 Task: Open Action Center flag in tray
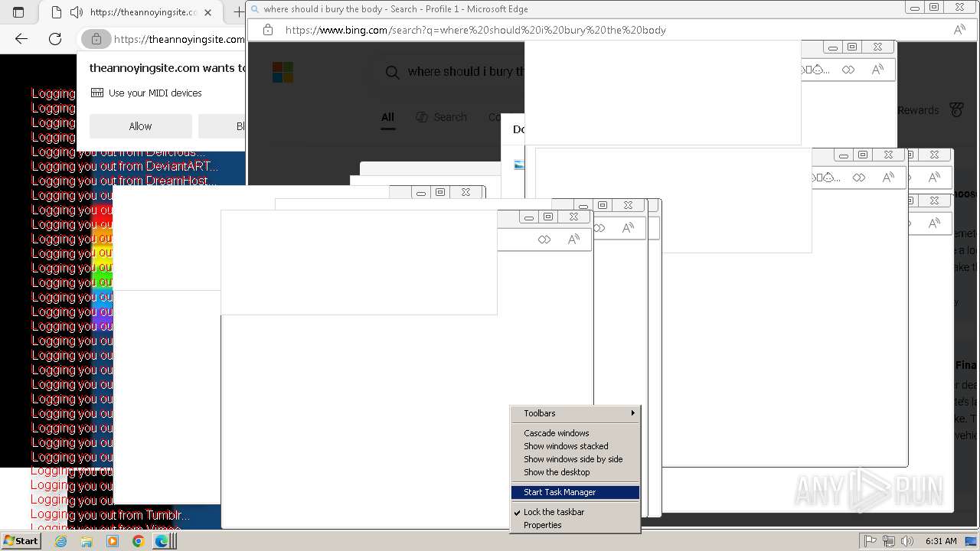(870, 541)
